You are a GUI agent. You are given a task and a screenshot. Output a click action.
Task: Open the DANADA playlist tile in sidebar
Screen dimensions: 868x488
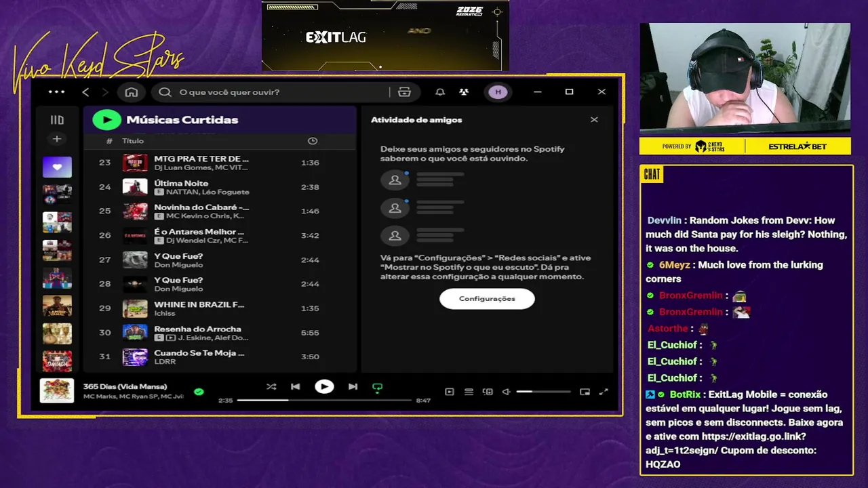[57, 361]
